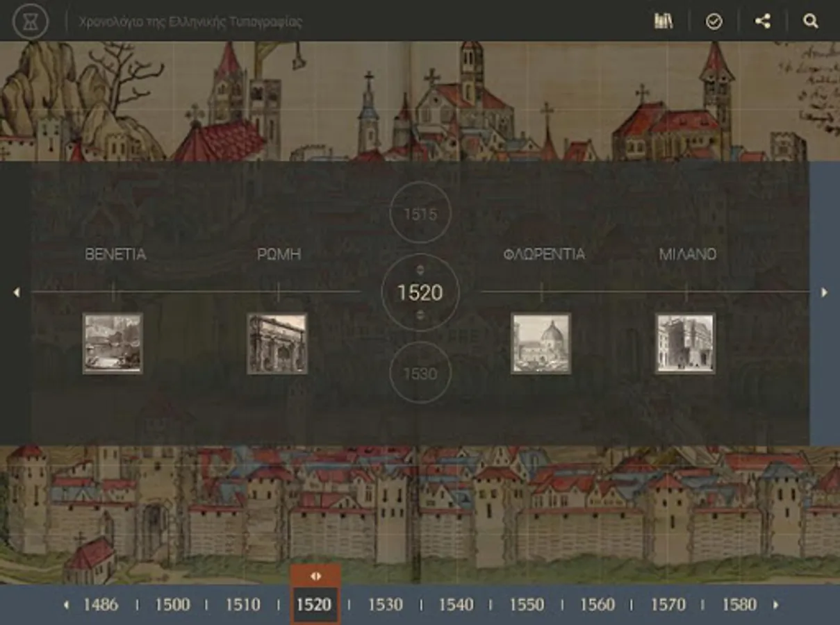Click the Χρονολόγιο της Ελληνικής Τυπογραφίας title
Image resolution: width=840 pixels, height=625 pixels.
(190, 22)
